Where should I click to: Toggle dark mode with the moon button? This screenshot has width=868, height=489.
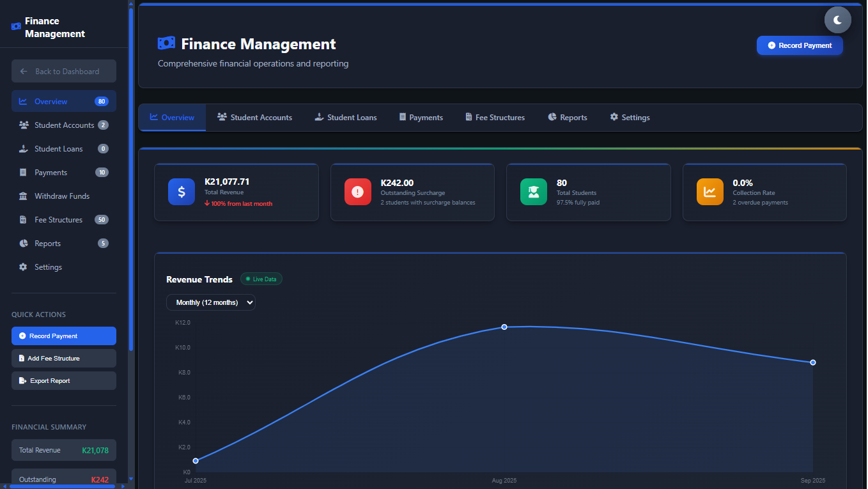[837, 20]
